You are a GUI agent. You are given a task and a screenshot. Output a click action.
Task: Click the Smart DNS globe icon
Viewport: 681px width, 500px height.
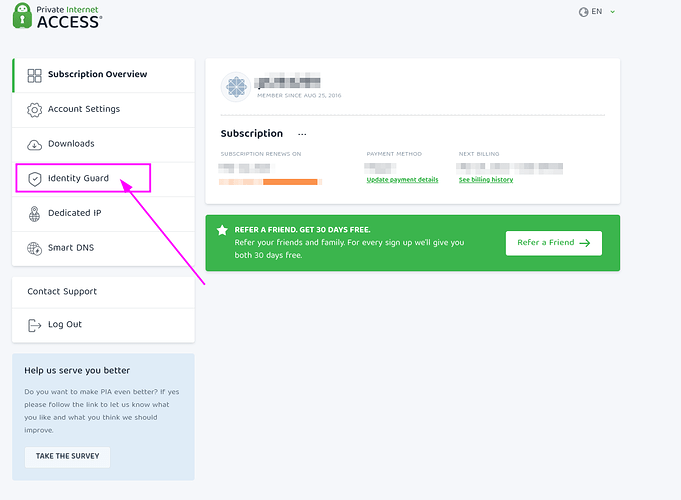[34, 248]
